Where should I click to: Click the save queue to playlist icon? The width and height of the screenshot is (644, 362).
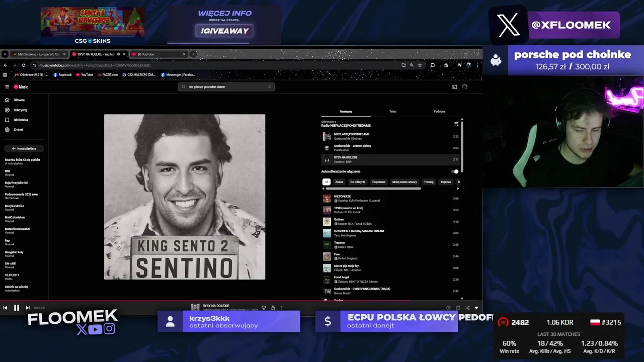point(456,124)
